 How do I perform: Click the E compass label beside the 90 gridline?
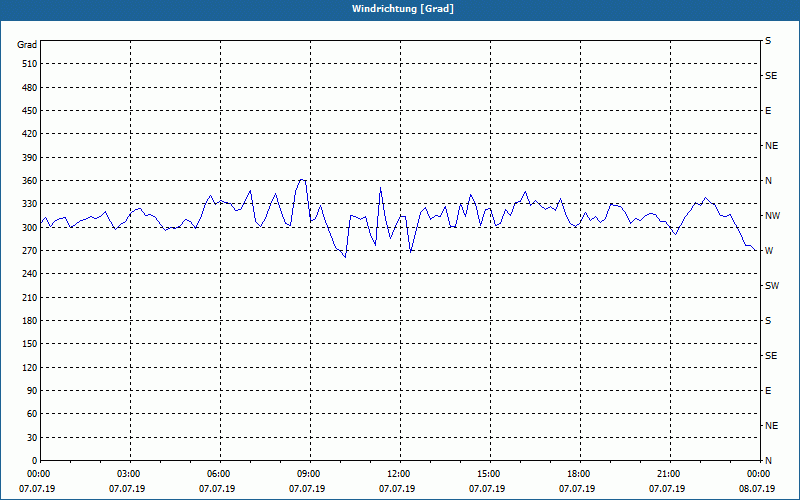point(768,391)
